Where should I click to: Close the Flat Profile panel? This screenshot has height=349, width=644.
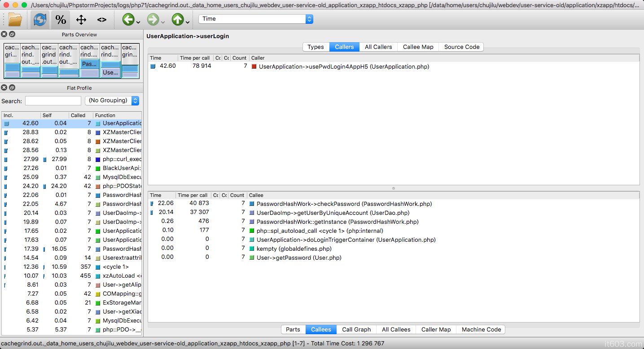(x=4, y=88)
